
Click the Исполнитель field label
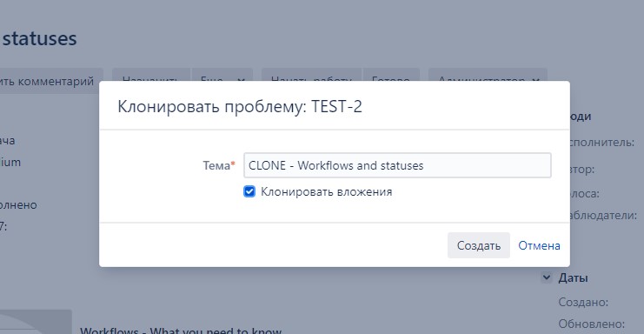coord(602,142)
